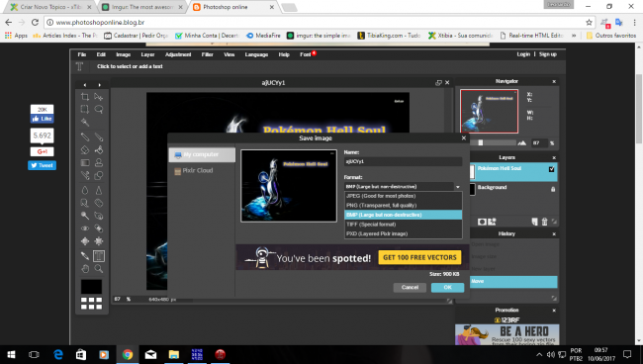Click the Navigator zoom slider handle
643x364 pixels.
point(480,142)
